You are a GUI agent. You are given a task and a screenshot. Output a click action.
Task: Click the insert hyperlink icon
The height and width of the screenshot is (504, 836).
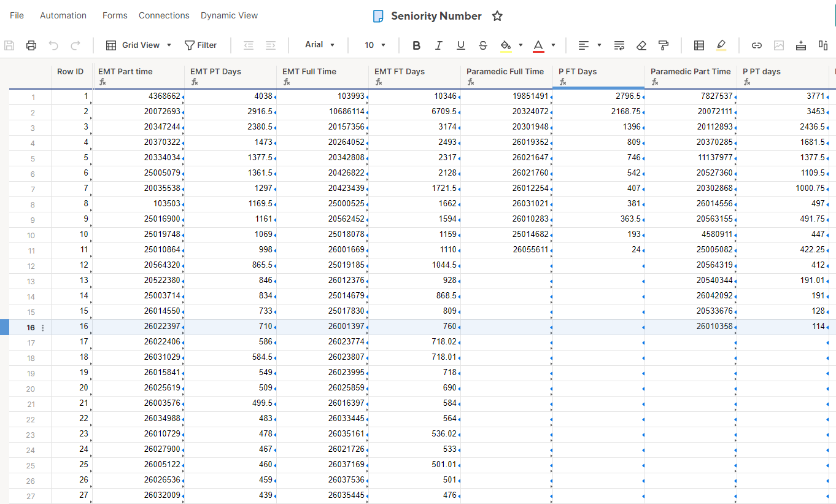[x=757, y=45]
